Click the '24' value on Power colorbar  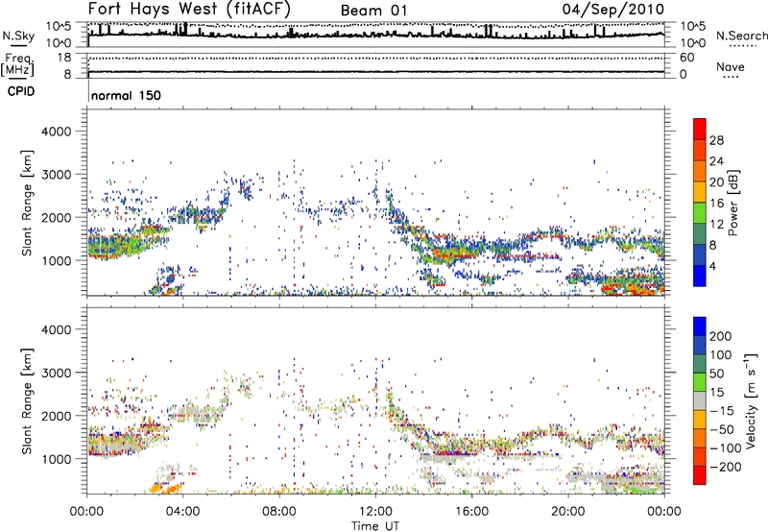point(716,161)
